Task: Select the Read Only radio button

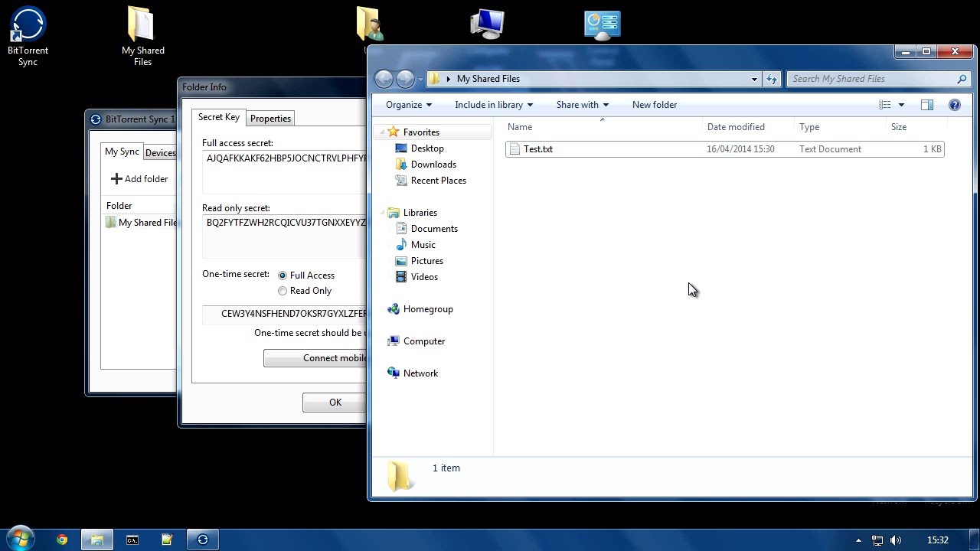Action: pyautogui.click(x=283, y=291)
